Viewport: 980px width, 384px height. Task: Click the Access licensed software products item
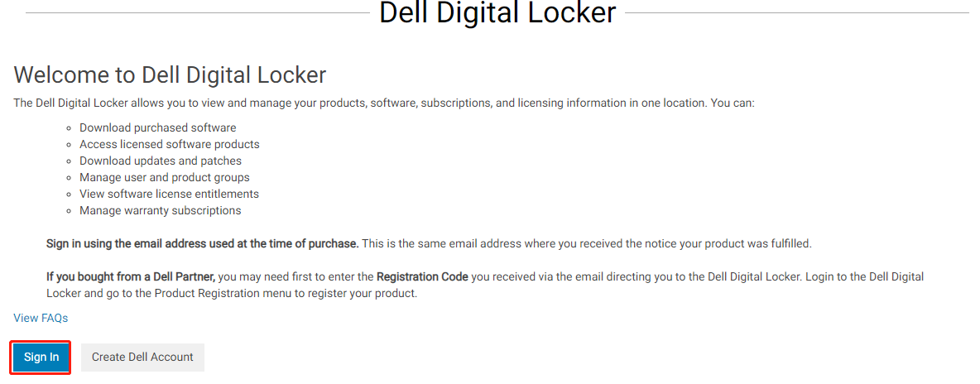tap(169, 144)
